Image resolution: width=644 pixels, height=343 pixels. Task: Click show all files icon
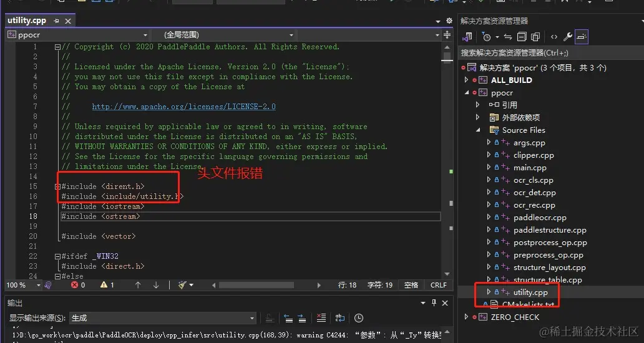[x=535, y=37]
